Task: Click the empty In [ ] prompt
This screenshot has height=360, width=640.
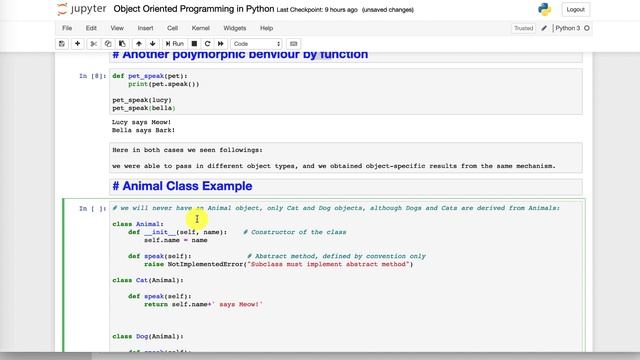Action: tap(93, 209)
